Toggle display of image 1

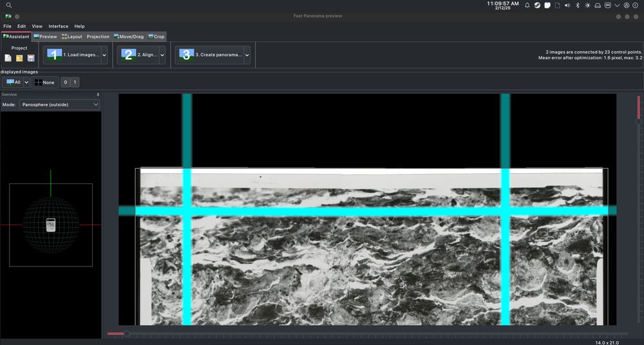[74, 82]
